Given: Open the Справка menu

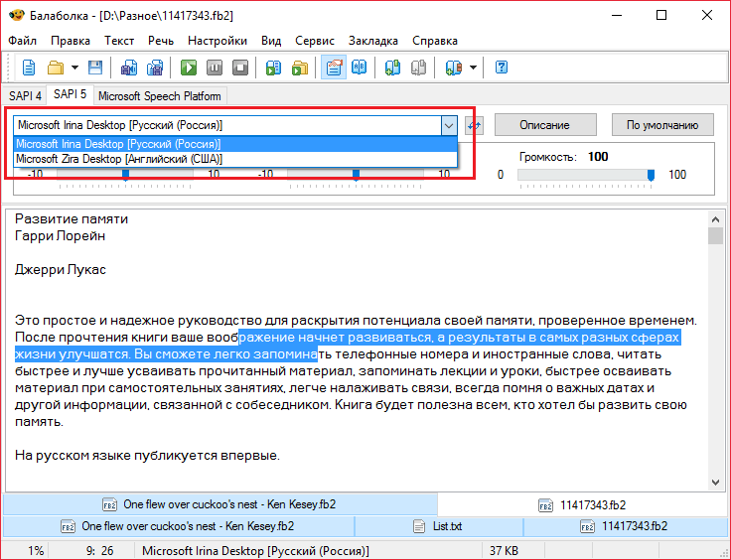Looking at the screenshot, I should pos(435,41).
